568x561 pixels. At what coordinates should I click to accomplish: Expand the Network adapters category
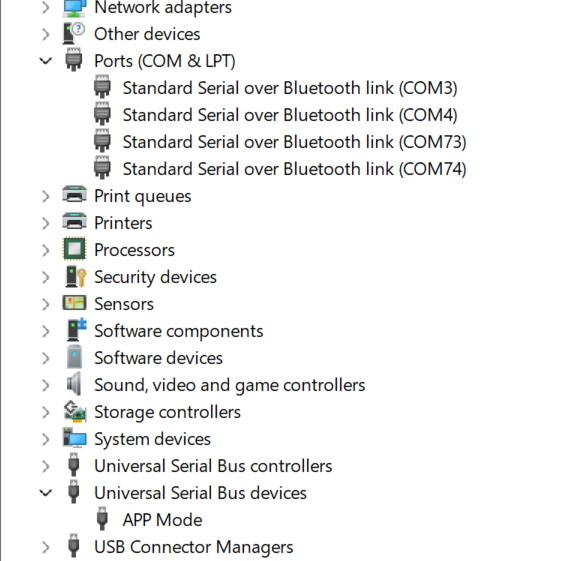click(x=46, y=7)
